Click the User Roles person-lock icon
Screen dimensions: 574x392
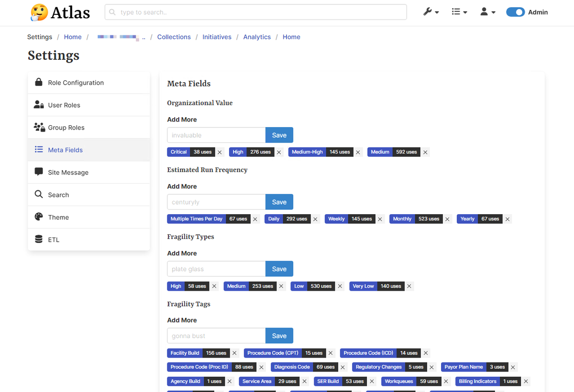(39, 105)
